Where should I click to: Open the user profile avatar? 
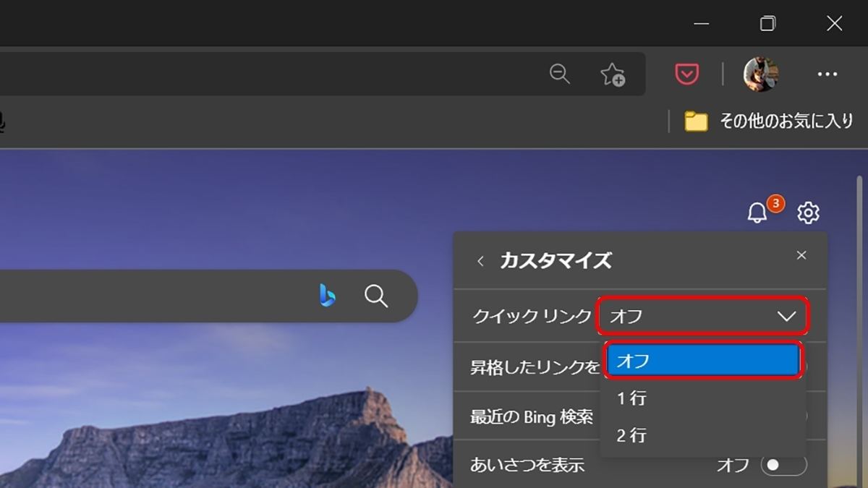pos(761,74)
